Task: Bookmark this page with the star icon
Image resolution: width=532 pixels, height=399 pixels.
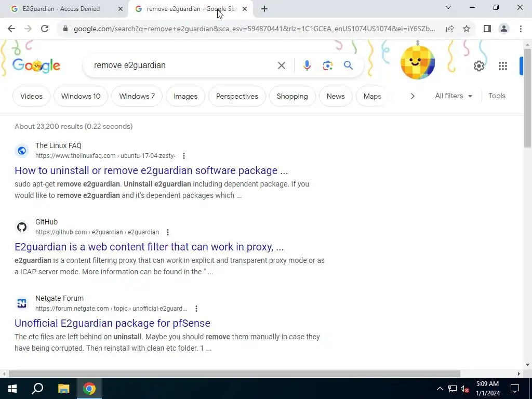Action: click(x=467, y=29)
